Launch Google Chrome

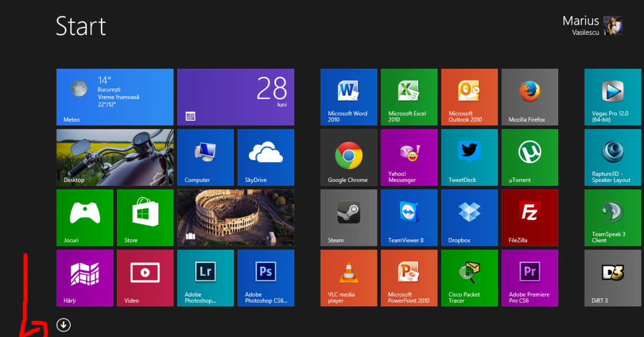[349, 157]
